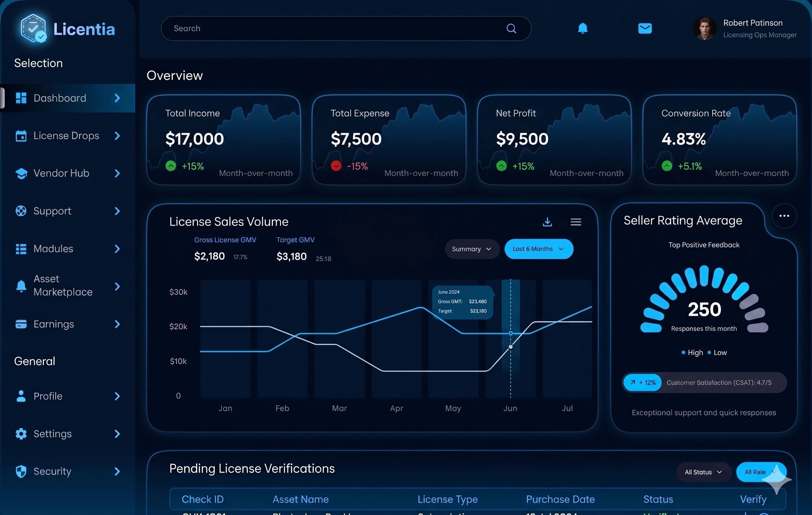Click the Net Profit card

pyautogui.click(x=554, y=139)
